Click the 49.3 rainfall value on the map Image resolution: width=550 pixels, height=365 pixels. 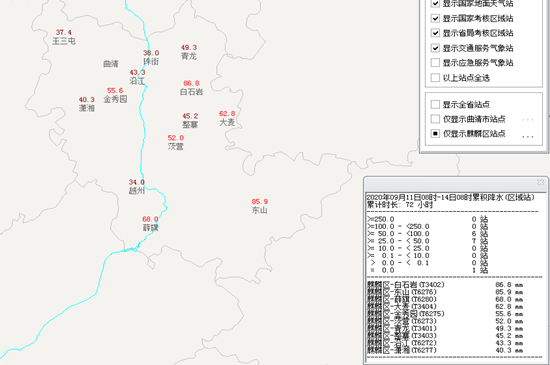(x=189, y=47)
